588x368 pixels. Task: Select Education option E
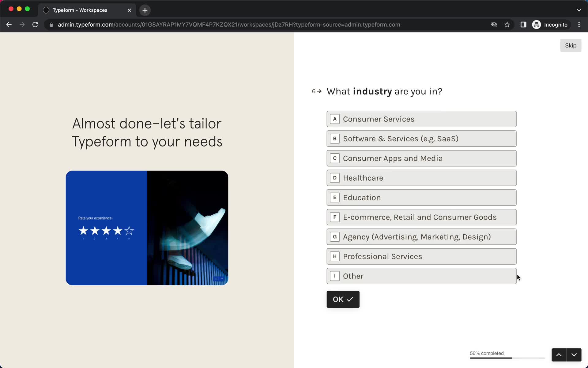[422, 197]
